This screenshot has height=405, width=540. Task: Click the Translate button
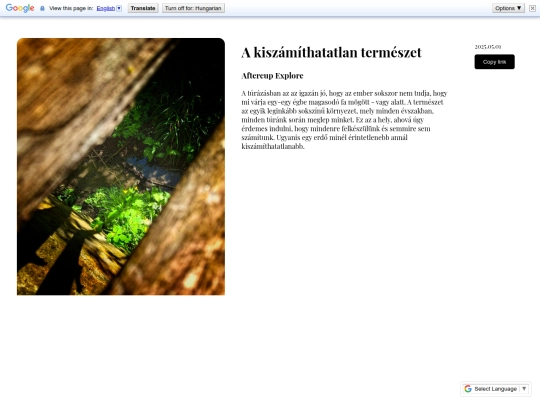[x=143, y=8]
